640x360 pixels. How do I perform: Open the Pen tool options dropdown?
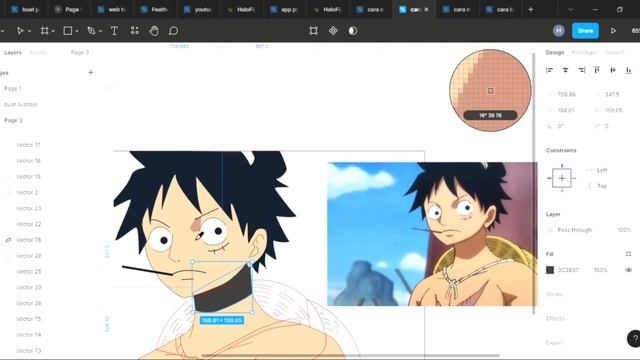tap(100, 31)
